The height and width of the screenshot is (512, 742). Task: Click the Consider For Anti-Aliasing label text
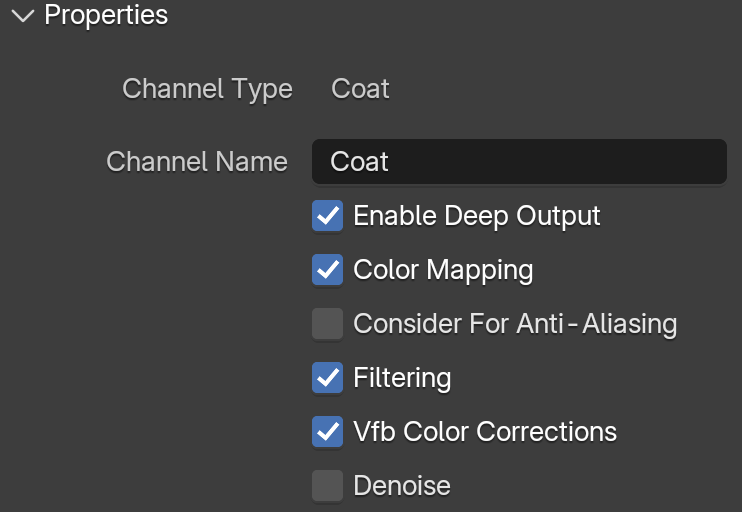(x=515, y=324)
